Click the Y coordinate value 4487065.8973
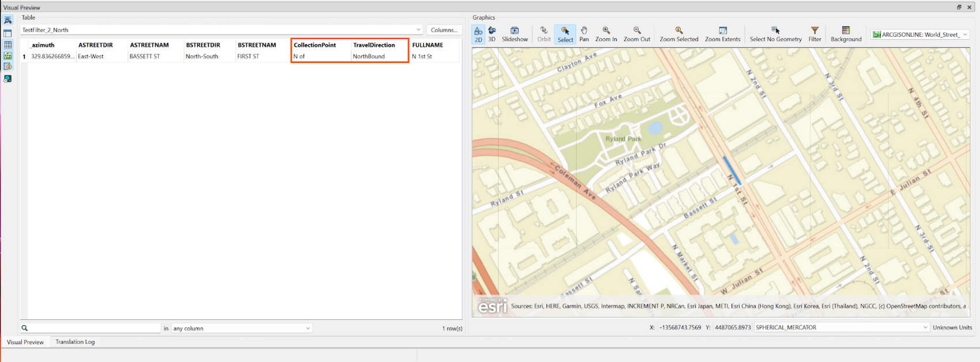This screenshot has height=362, width=980. pos(733,327)
